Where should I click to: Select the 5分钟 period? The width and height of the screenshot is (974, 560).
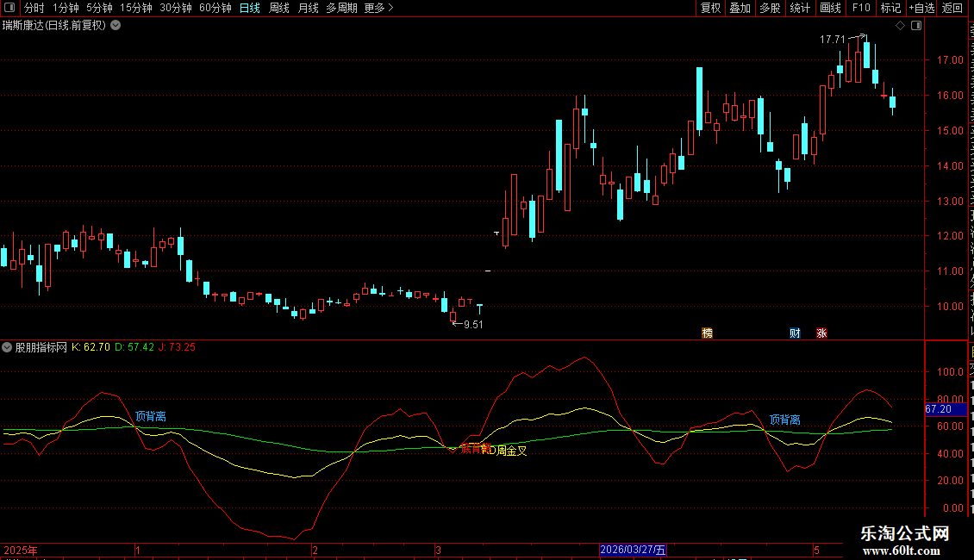point(99,8)
